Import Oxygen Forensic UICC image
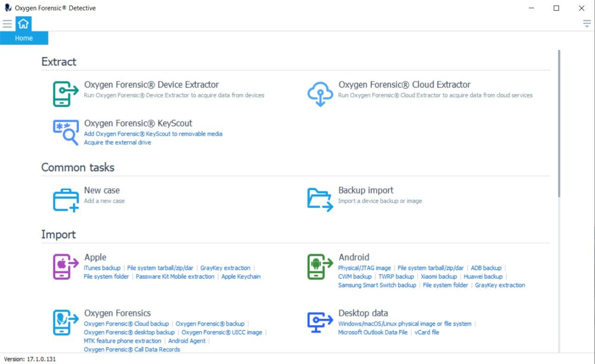The image size is (595, 364). (222, 332)
